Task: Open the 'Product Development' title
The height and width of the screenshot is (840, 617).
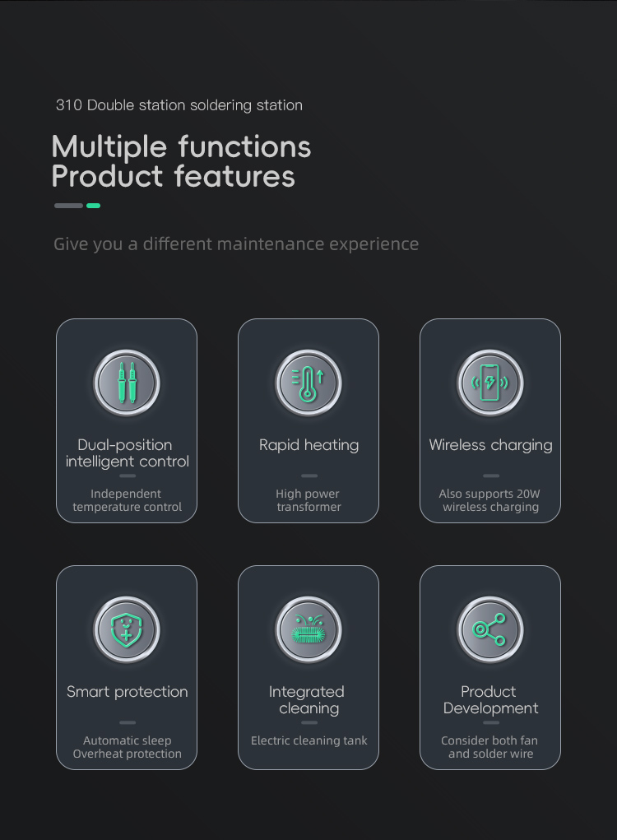Action: pyautogui.click(x=490, y=700)
